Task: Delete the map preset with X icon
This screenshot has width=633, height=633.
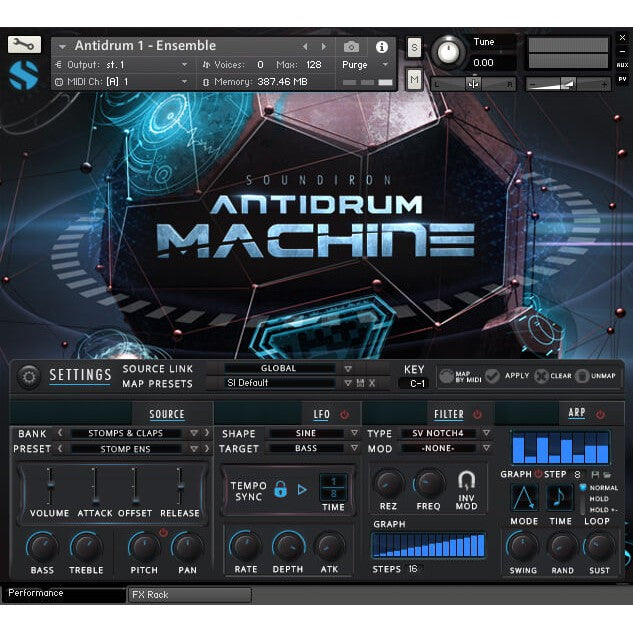Action: [372, 383]
